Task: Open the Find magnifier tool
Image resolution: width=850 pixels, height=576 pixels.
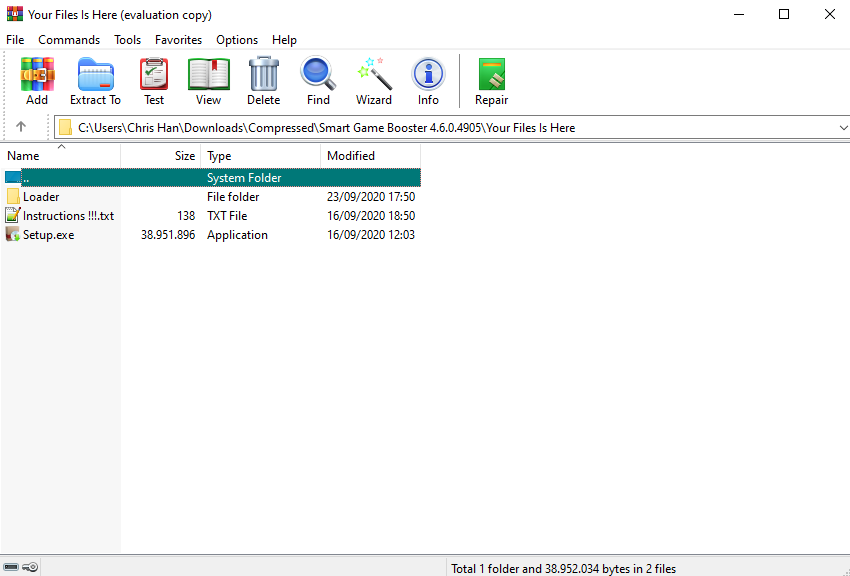Action: click(x=318, y=74)
